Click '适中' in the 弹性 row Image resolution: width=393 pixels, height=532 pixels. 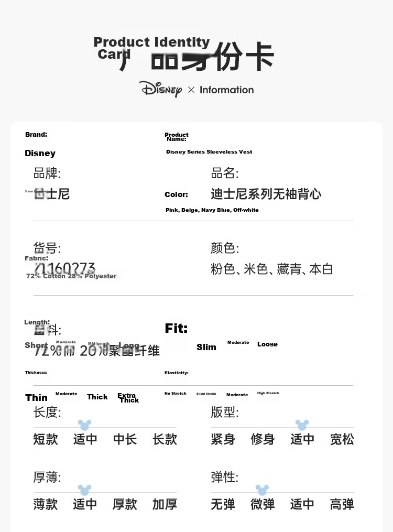pyautogui.click(x=302, y=504)
